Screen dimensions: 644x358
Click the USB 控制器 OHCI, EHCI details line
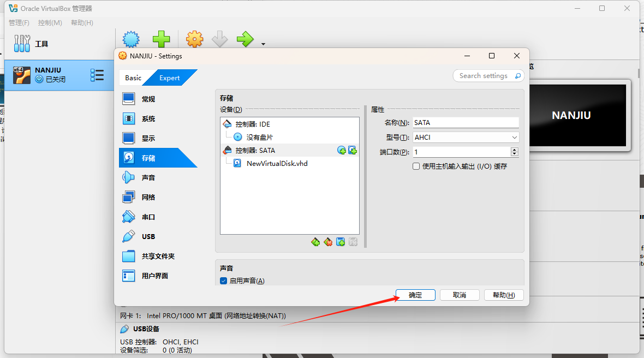(159, 342)
